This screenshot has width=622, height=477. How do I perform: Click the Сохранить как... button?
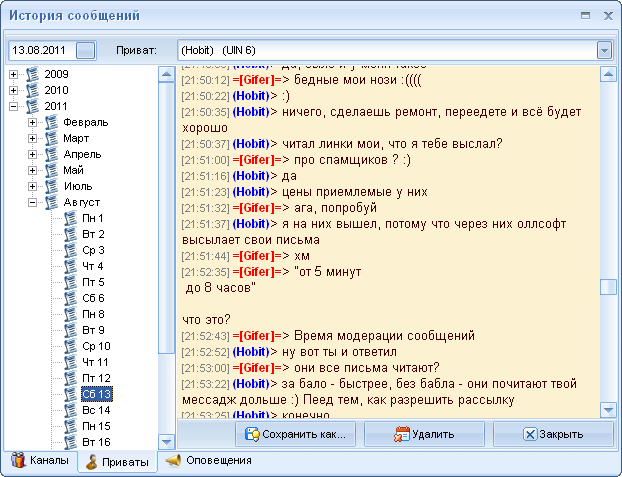click(x=296, y=434)
